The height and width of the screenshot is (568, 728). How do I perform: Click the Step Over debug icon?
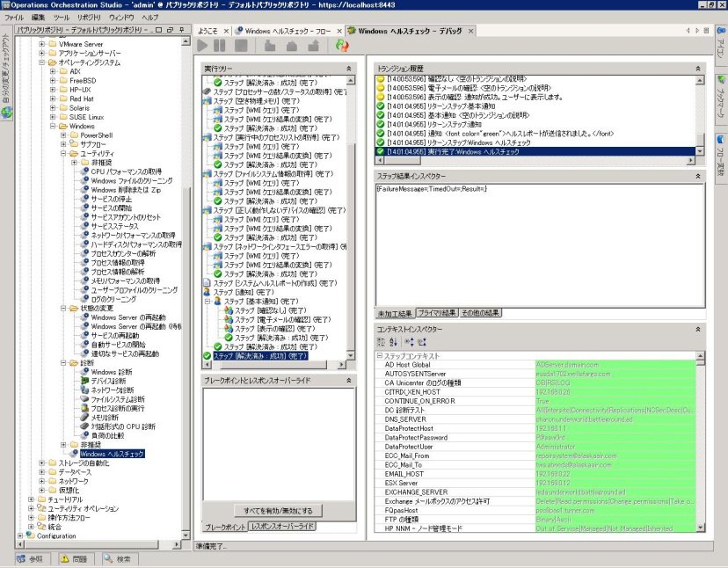(292, 46)
